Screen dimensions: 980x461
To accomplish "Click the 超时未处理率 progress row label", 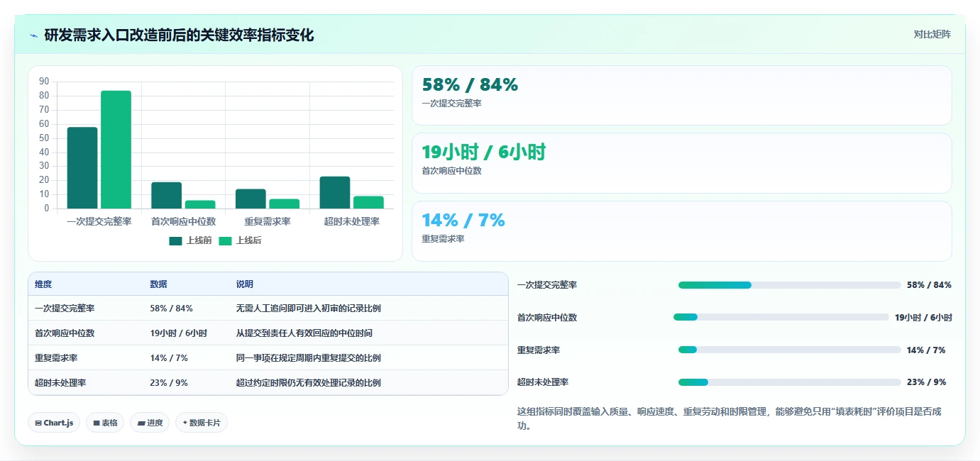I will tap(543, 382).
